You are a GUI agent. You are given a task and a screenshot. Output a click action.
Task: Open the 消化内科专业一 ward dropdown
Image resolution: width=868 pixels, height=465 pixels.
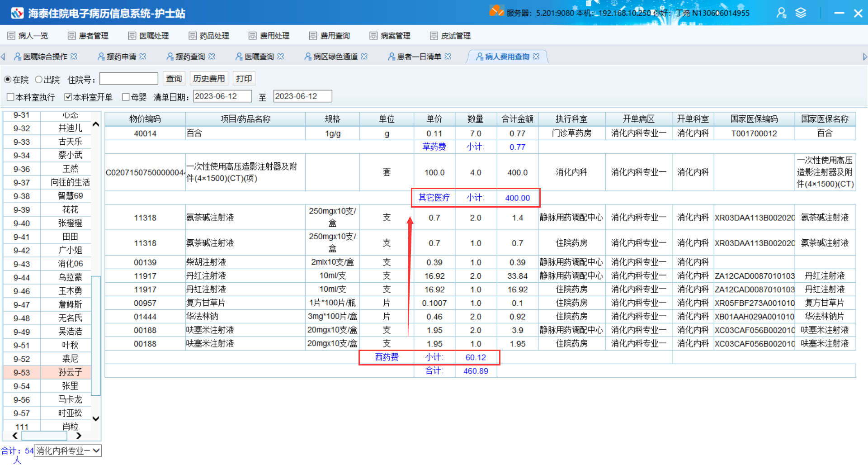click(68, 451)
